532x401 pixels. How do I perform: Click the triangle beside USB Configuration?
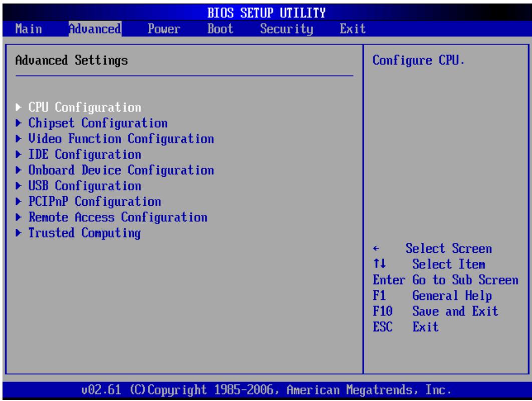19,186
